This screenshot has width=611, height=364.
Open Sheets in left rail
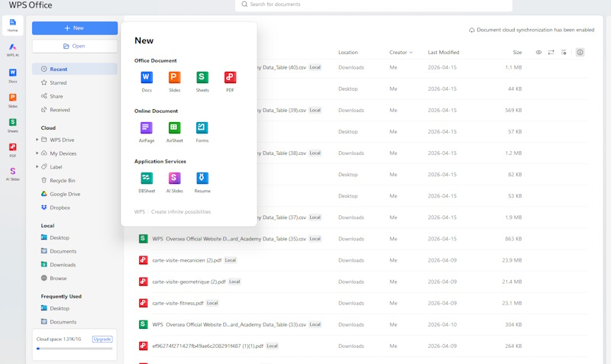[x=12, y=125]
